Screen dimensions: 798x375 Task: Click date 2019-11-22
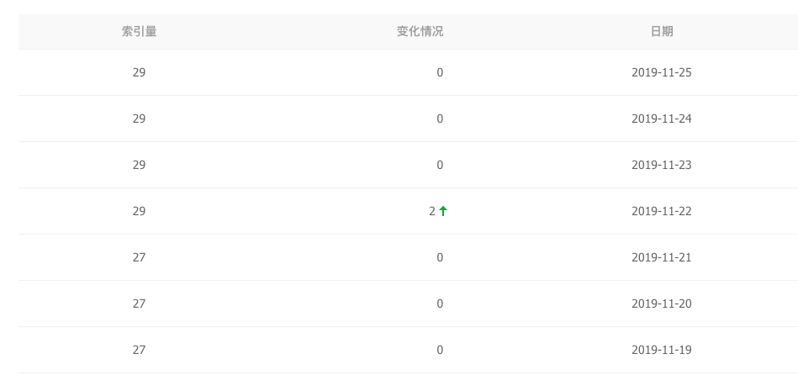point(662,211)
